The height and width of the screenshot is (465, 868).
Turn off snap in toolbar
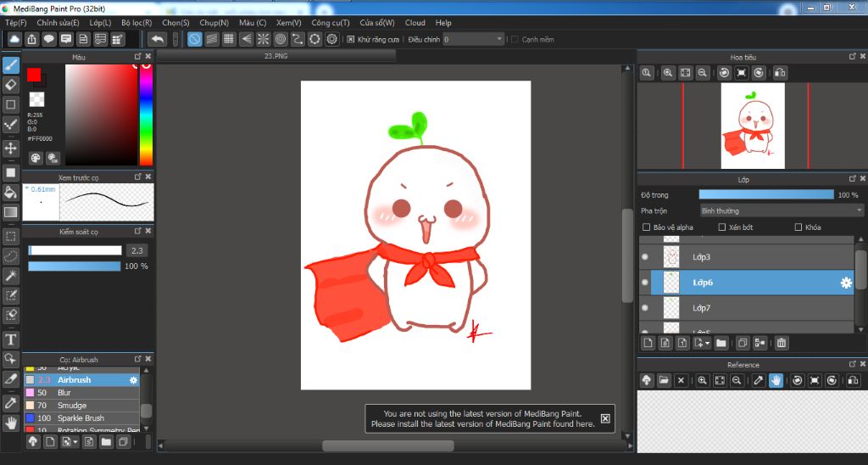tap(194, 39)
